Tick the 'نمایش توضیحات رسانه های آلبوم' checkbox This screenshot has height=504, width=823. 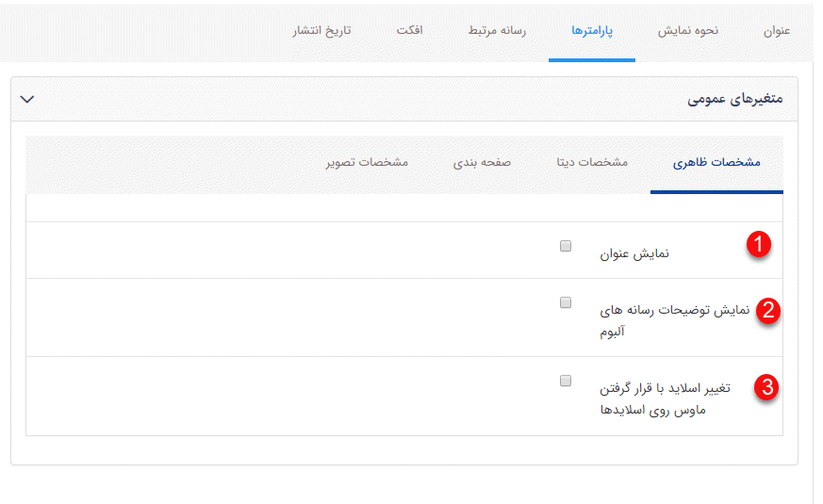[566, 302]
